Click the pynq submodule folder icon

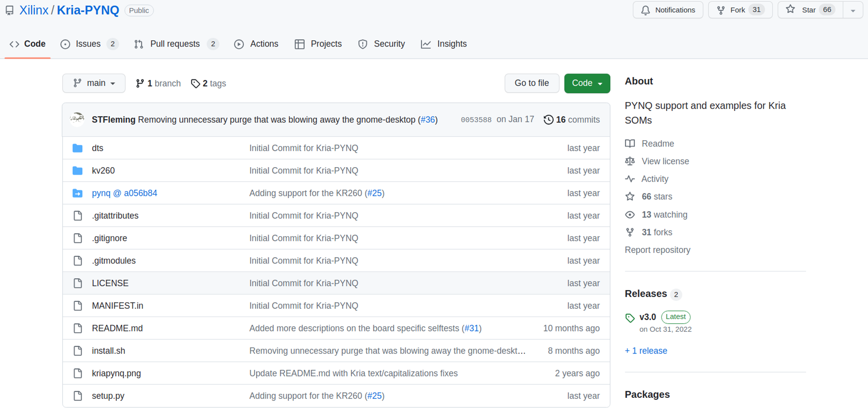78,193
